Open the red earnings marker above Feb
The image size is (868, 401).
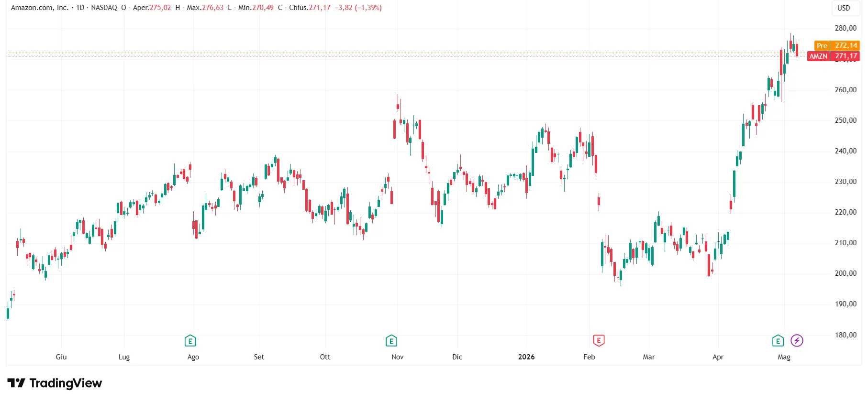599,341
